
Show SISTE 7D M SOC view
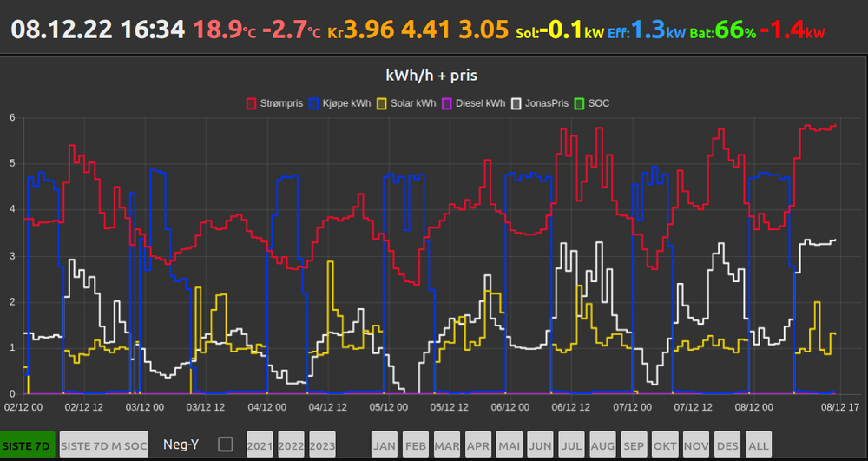click(x=104, y=445)
